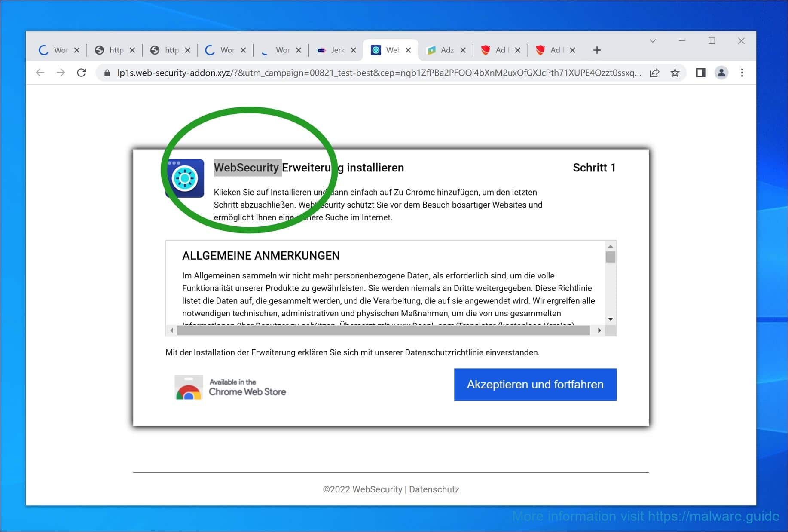This screenshot has height=532, width=788.
Task: Close the first 'Wor' tab
Action: (77, 50)
